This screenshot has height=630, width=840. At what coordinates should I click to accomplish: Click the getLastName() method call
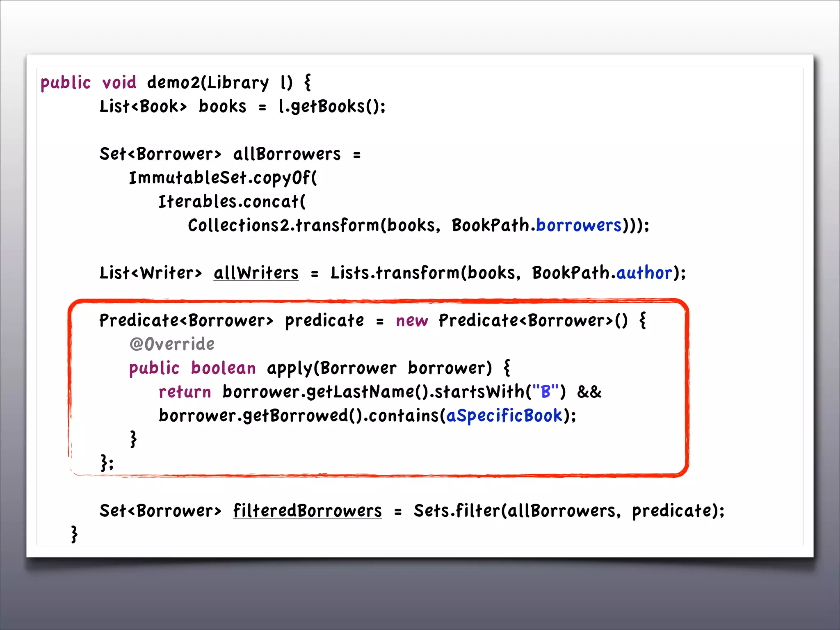(x=367, y=392)
